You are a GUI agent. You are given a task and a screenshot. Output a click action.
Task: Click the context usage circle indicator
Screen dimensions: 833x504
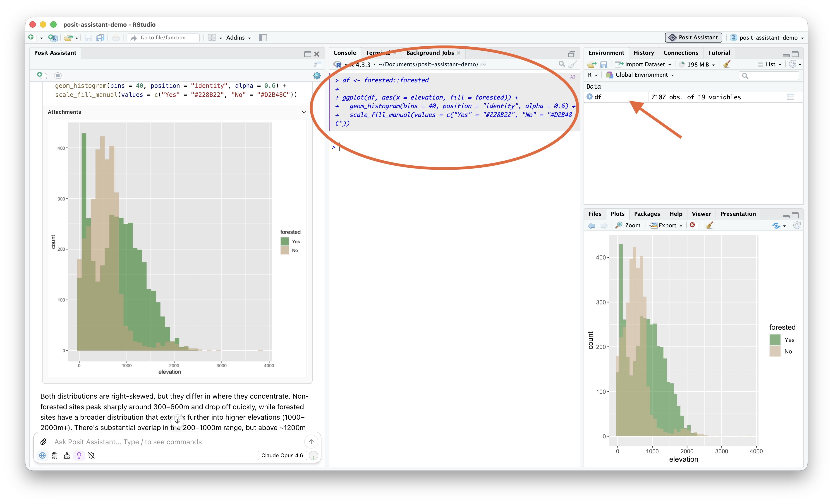313,456
